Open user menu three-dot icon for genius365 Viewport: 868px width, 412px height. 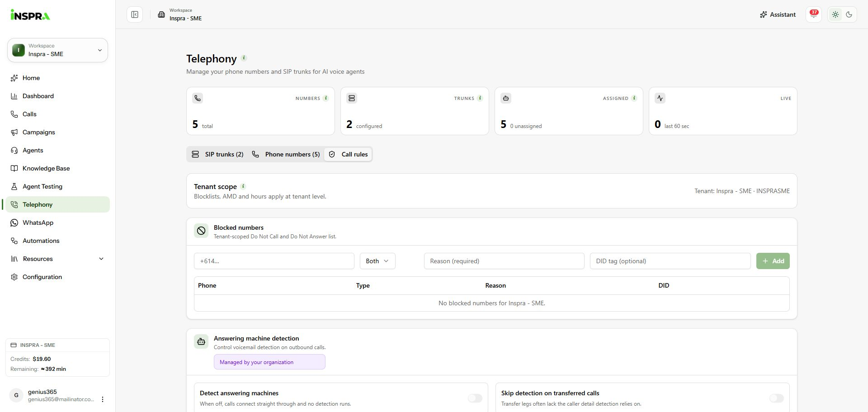click(103, 399)
